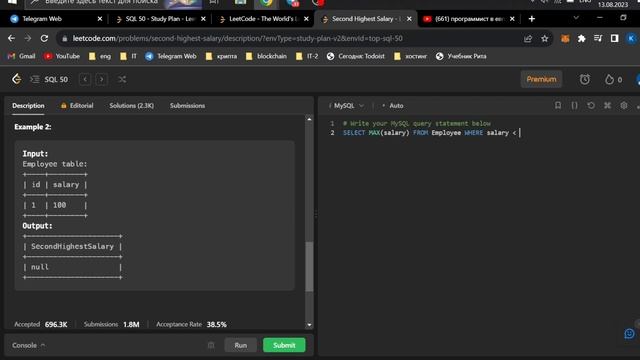Click the LeetCode logo home icon
The width and height of the screenshot is (640, 360).
point(16,79)
